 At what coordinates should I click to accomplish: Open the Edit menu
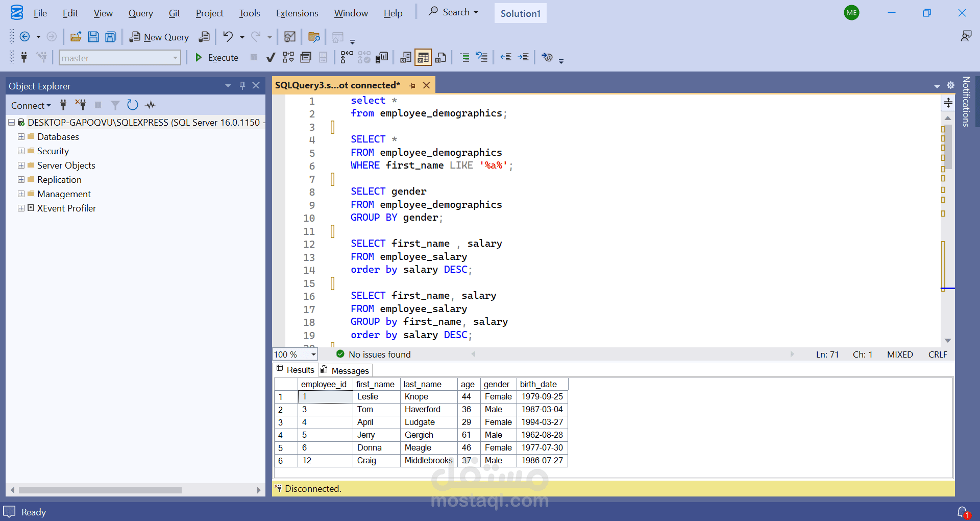[70, 13]
